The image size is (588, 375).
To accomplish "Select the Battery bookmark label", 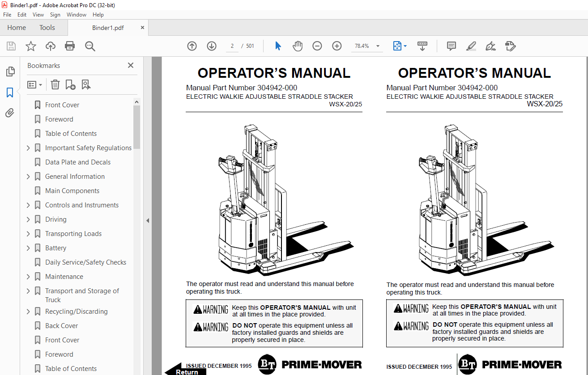I will (55, 248).
